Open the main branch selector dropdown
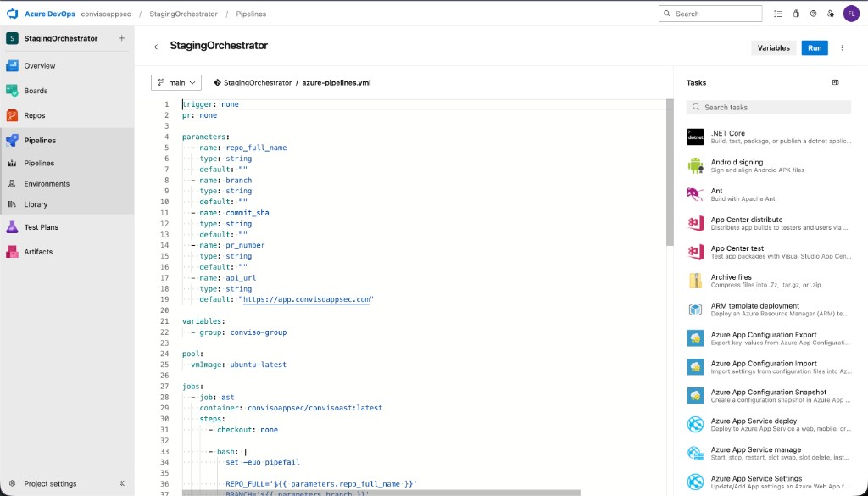868x496 pixels. tap(175, 81)
